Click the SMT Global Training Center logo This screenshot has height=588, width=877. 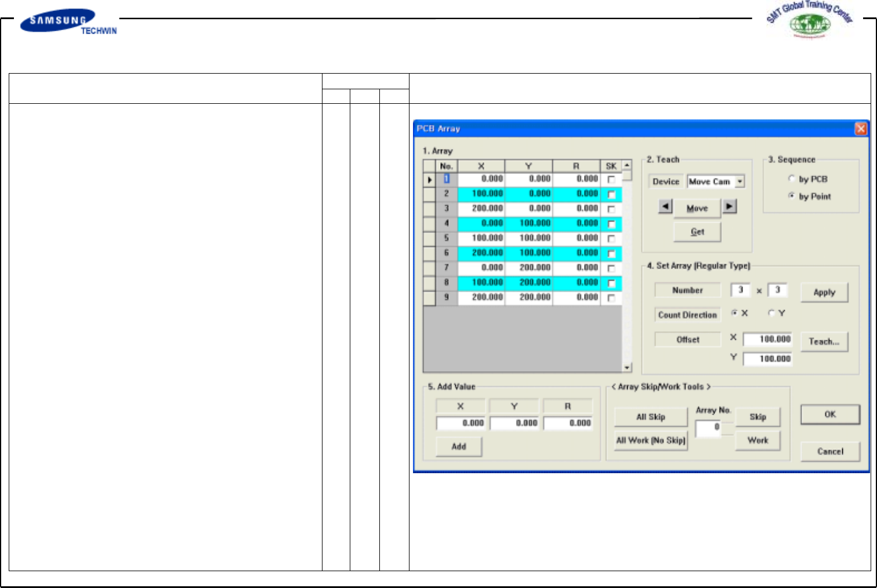click(x=810, y=20)
